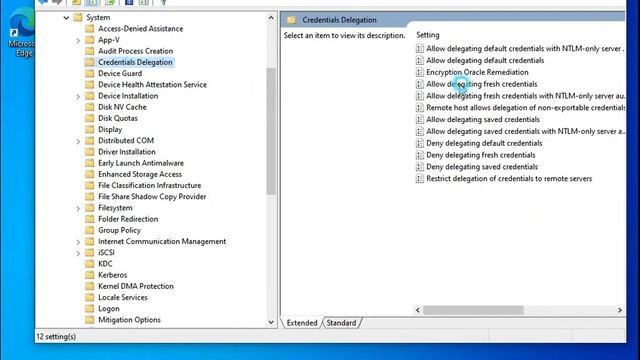Expand the Device Installation node
The image size is (640, 360).
[x=78, y=96]
